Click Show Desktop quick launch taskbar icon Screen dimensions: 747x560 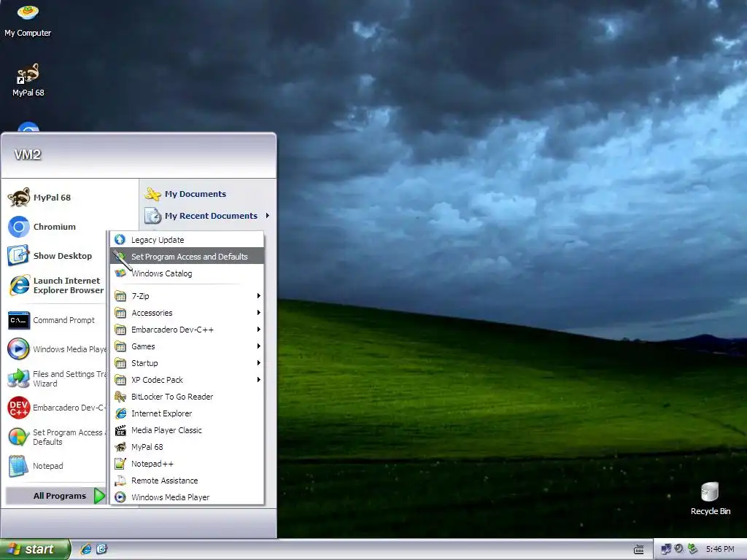(101, 549)
